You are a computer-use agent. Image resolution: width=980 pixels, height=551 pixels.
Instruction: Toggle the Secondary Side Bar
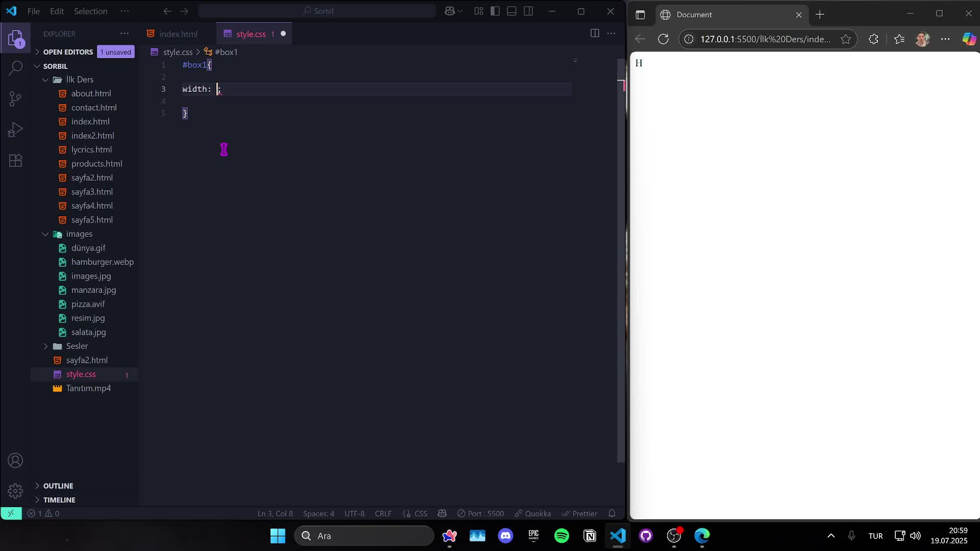(528, 11)
